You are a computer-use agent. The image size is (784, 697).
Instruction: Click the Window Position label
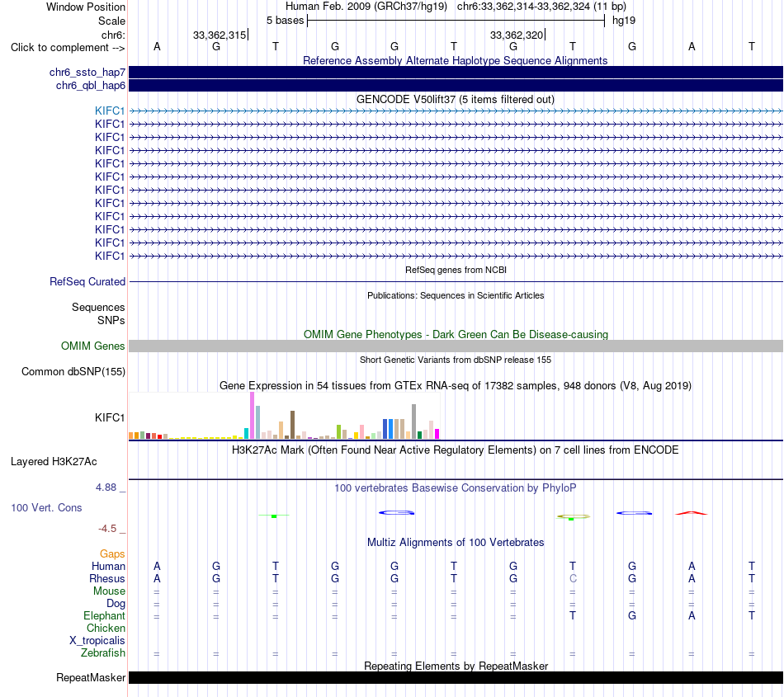86,7
